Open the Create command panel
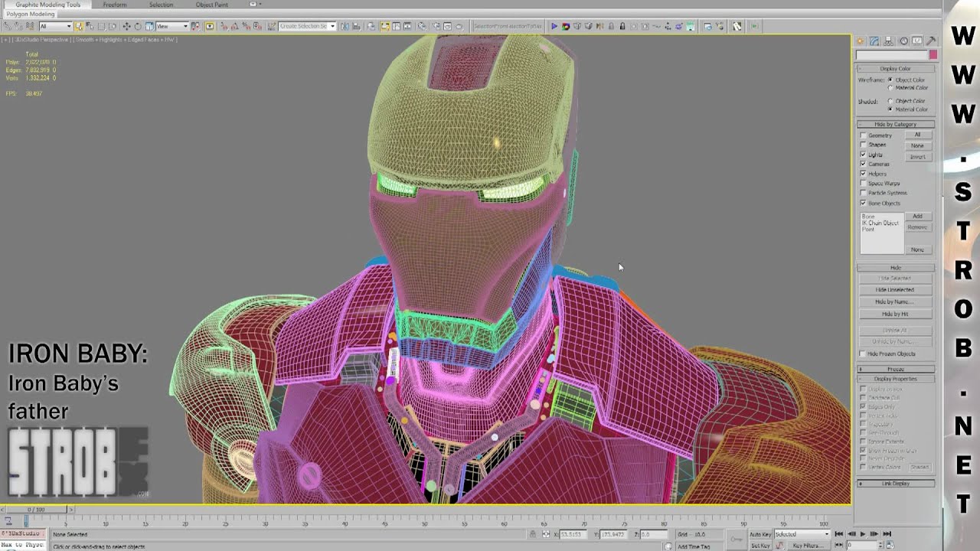The image size is (980, 551). coord(861,41)
